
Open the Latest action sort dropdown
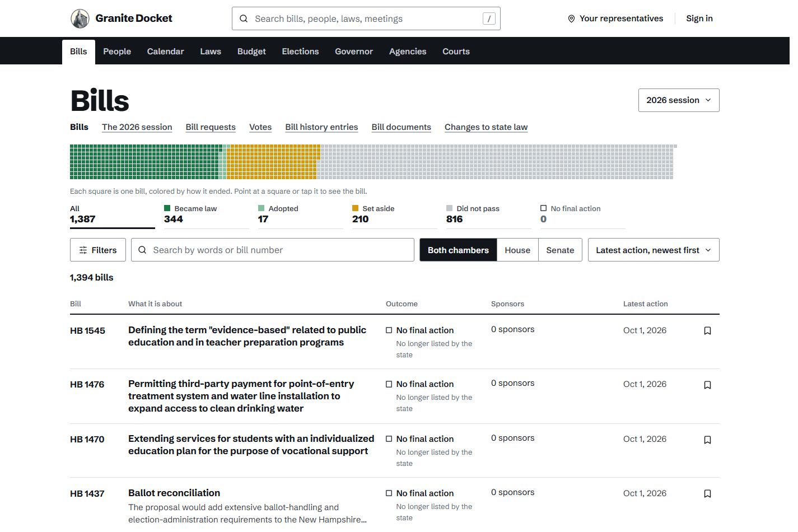pyautogui.click(x=654, y=250)
